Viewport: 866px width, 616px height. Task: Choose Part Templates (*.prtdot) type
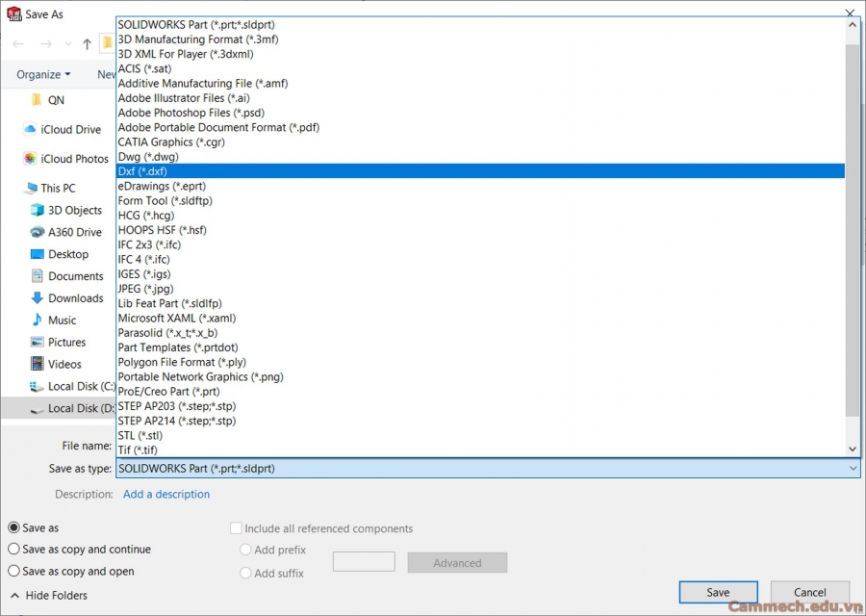480,347
